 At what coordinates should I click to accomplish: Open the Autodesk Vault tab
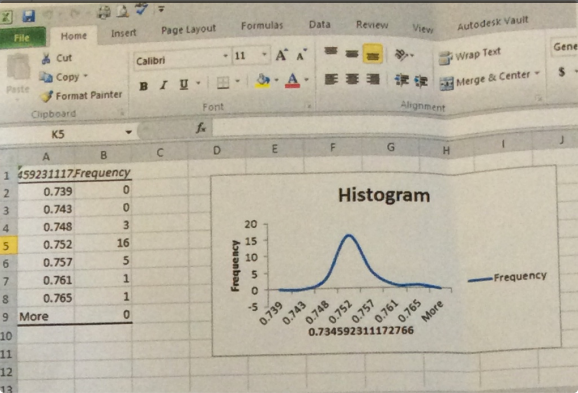tap(492, 23)
